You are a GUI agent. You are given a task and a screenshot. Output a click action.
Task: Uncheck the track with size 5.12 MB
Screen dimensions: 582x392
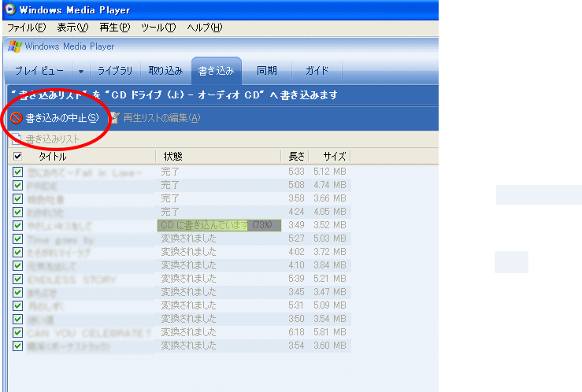coord(17,172)
